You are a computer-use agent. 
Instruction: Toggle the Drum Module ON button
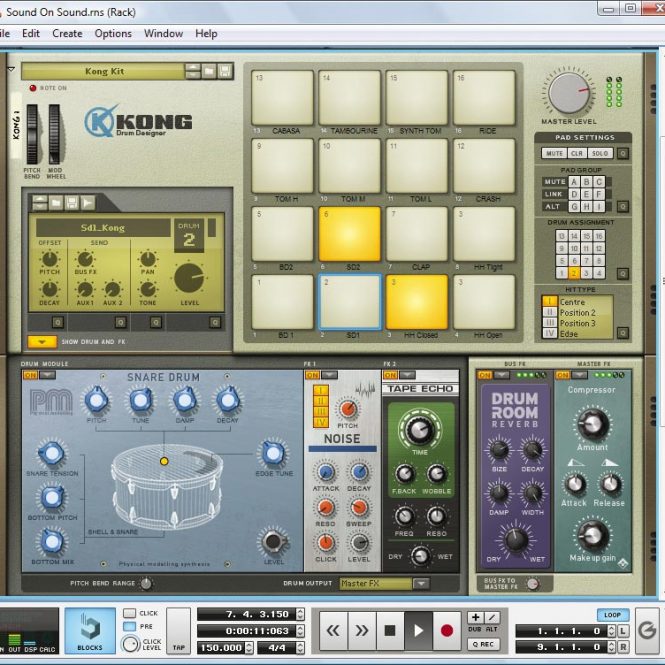tap(30, 375)
